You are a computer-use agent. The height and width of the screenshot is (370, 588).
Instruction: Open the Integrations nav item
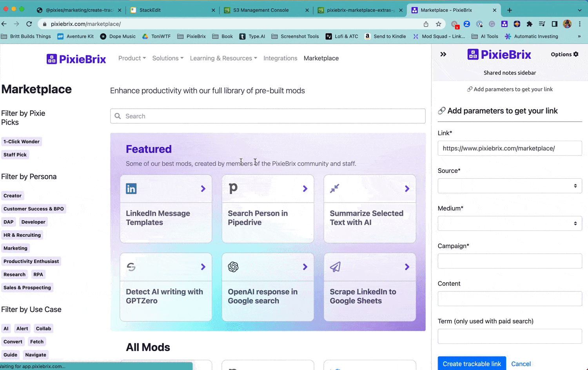click(x=280, y=58)
